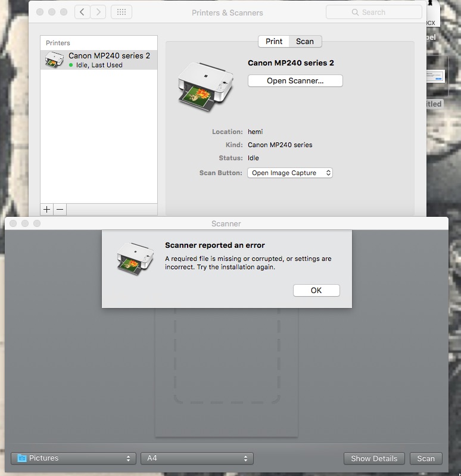This screenshot has height=476, width=461.
Task: Click the Scan button in Scanner window
Action: coord(426,458)
